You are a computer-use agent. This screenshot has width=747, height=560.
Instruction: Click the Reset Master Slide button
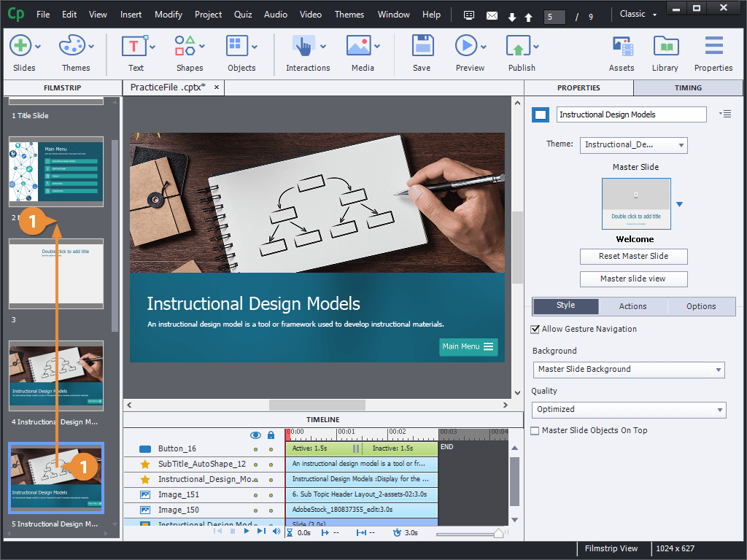[633, 256]
